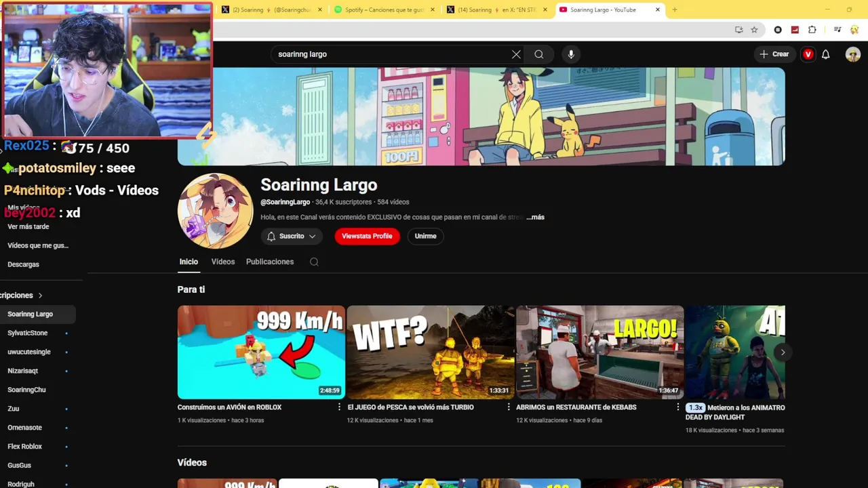Close the Spotify tab
Image resolution: width=868 pixels, height=488 pixels.
[x=433, y=9]
